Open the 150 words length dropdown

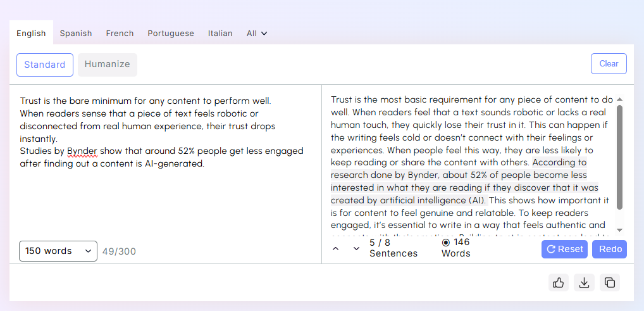(x=58, y=251)
